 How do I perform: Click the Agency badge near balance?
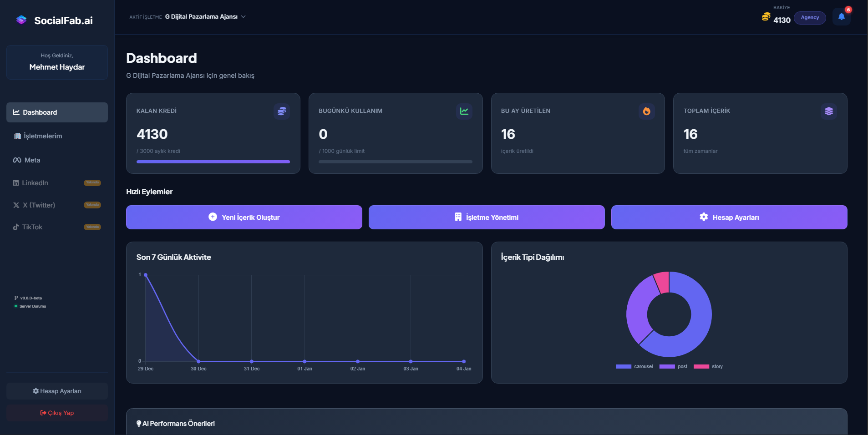[x=810, y=17]
